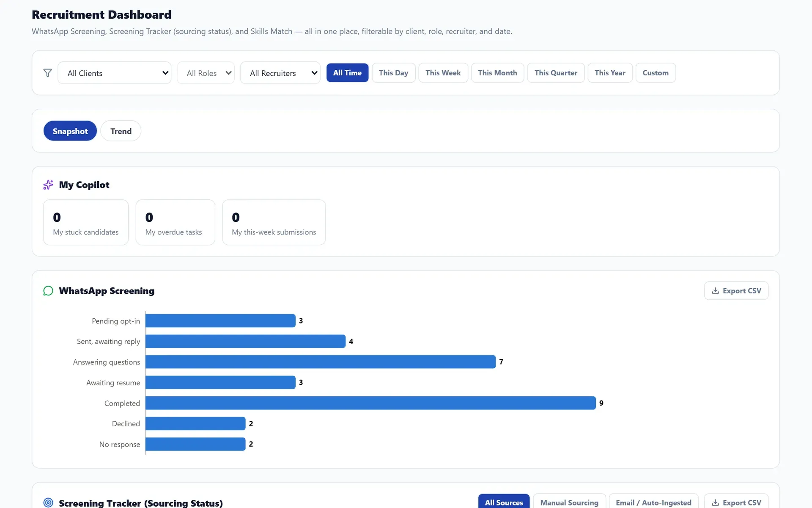The image size is (812, 508).
Task: Select the This Week date filter
Action: tap(443, 73)
